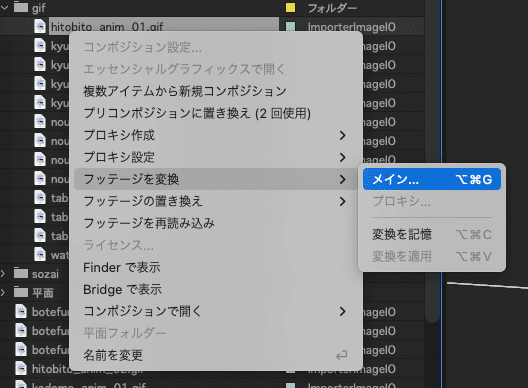This screenshot has width=528, height=388.
Task: Open the フッテージを変換 submenu arrow
Action: tap(342, 179)
